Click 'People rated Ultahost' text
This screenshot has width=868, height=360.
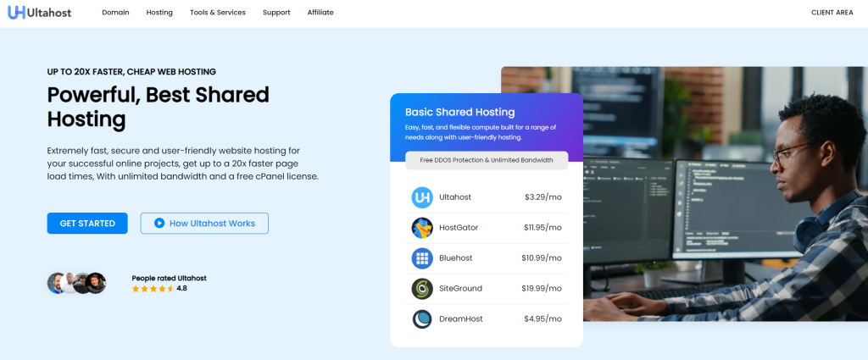click(169, 278)
